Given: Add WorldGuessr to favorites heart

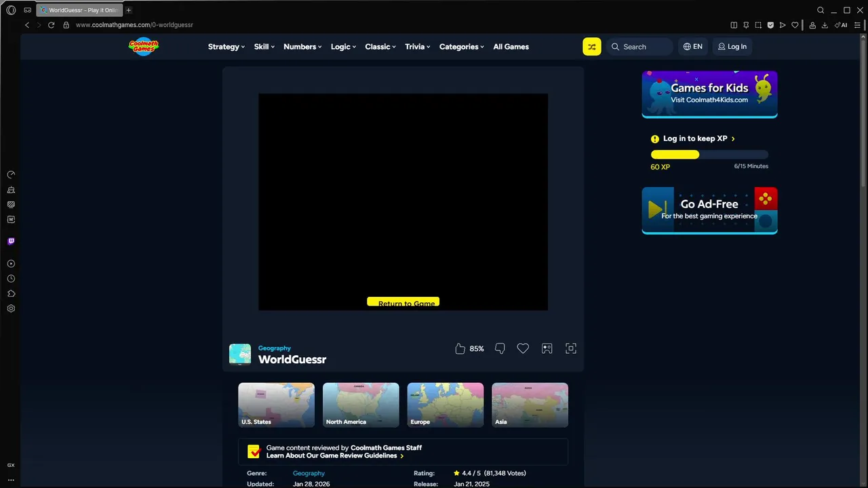Looking at the screenshot, I should coord(523,348).
